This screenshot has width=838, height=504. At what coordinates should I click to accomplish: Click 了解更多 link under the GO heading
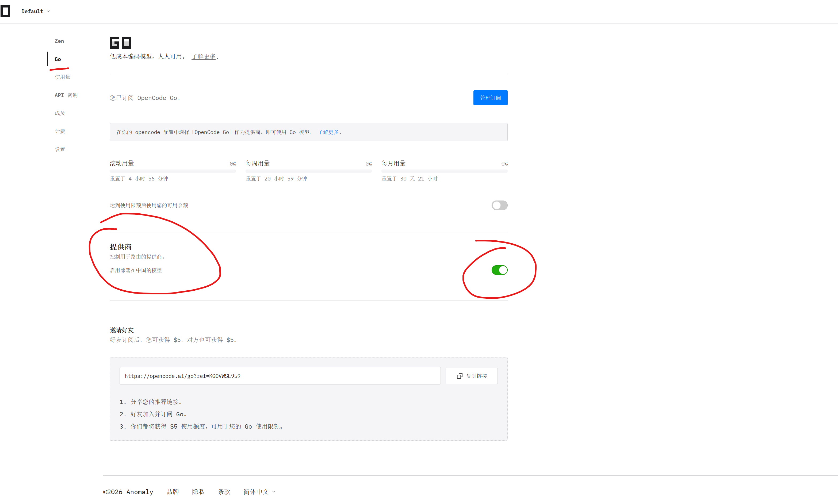click(204, 56)
